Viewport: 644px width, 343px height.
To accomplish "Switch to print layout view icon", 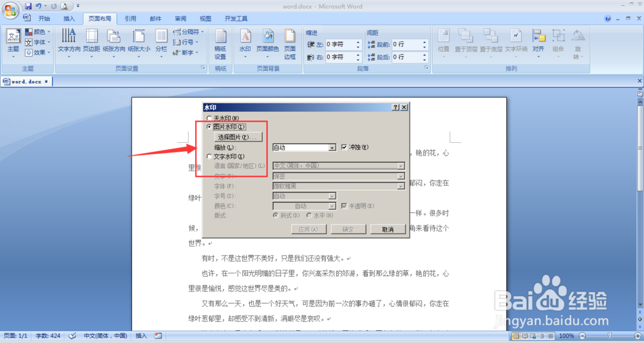I will (516, 336).
